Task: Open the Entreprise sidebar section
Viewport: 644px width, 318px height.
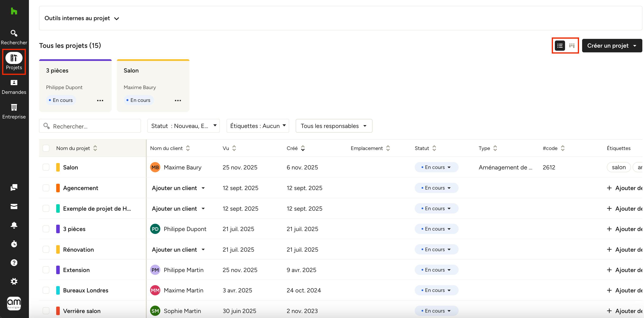Action: [x=14, y=111]
